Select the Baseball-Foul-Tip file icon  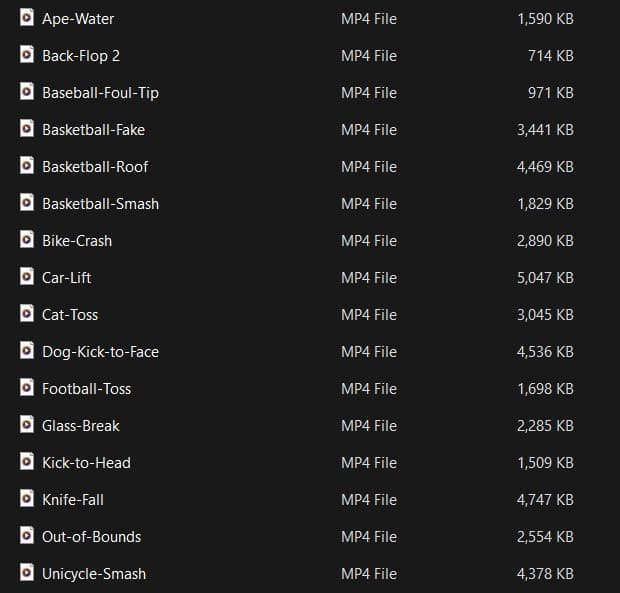tap(27, 92)
